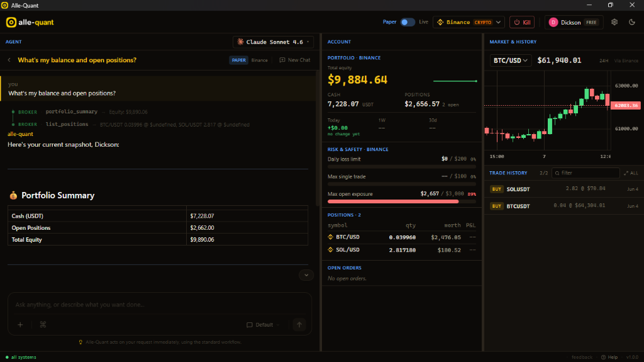Open the Binance CRYPTO broker dropdown
The image size is (644, 362).
tap(469, 22)
